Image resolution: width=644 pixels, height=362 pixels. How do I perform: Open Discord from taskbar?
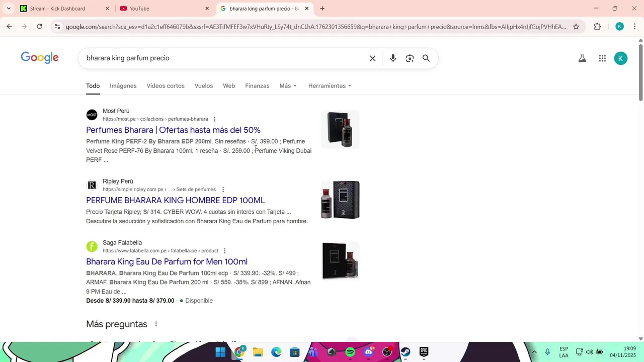point(369,352)
